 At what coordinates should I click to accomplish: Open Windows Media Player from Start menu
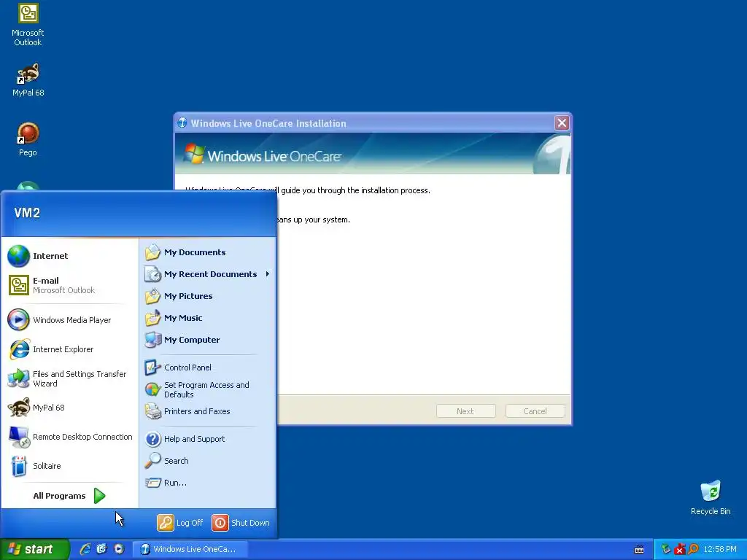pyautogui.click(x=69, y=320)
